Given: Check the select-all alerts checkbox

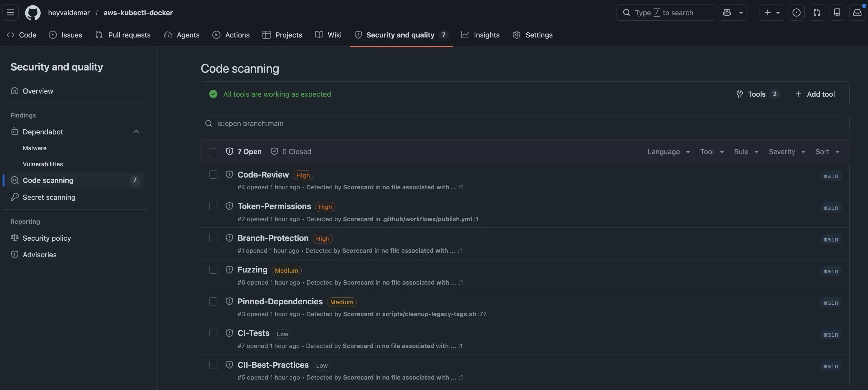Looking at the screenshot, I should (213, 152).
